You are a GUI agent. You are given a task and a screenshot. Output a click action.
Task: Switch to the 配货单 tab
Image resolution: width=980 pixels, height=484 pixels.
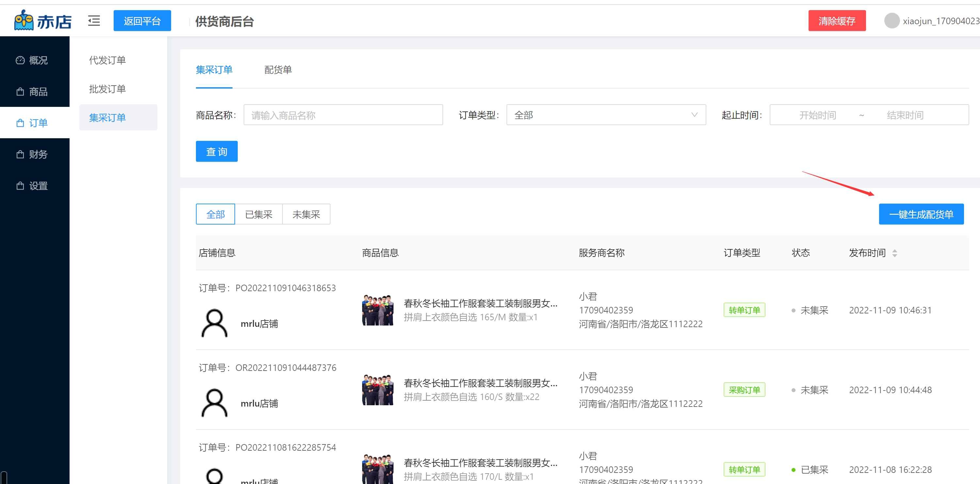[278, 70]
